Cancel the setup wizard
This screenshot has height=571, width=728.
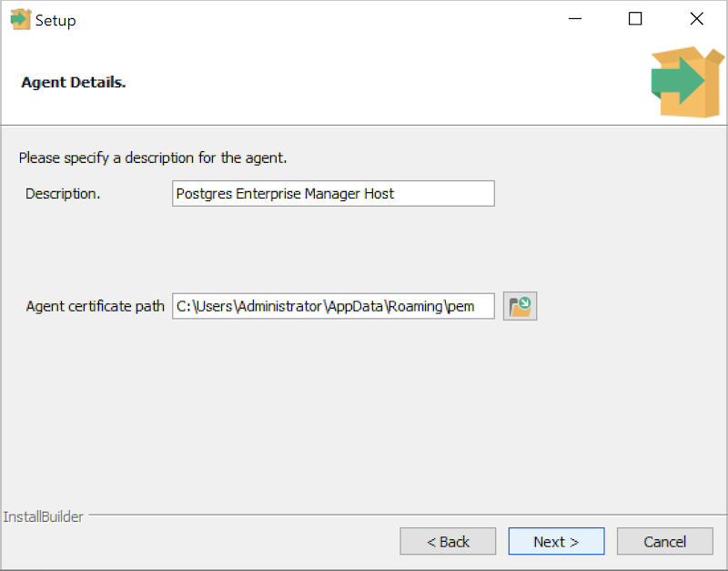(x=665, y=541)
